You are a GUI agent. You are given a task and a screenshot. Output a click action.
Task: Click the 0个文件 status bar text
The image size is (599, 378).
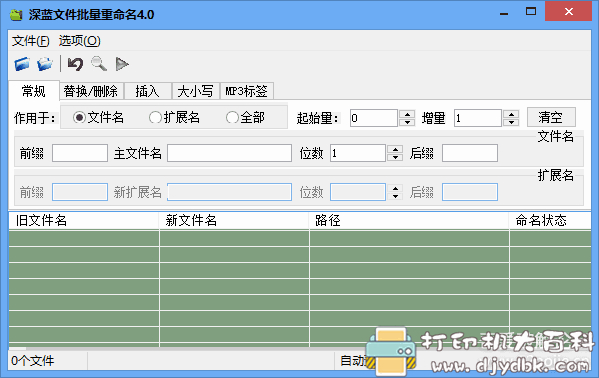coord(33,360)
